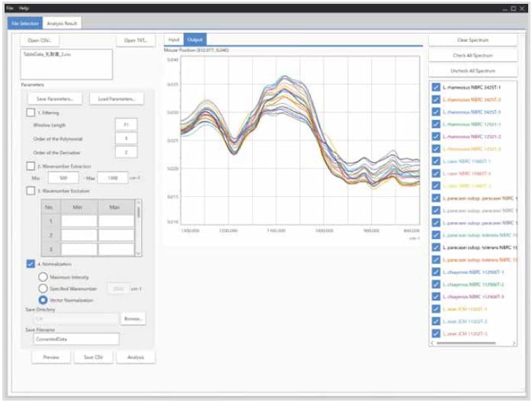The width and height of the screenshot is (532, 403).
Task: Uncheck L. rhamnosus NBRC 12521-3 spectrum
Action: 436,149
